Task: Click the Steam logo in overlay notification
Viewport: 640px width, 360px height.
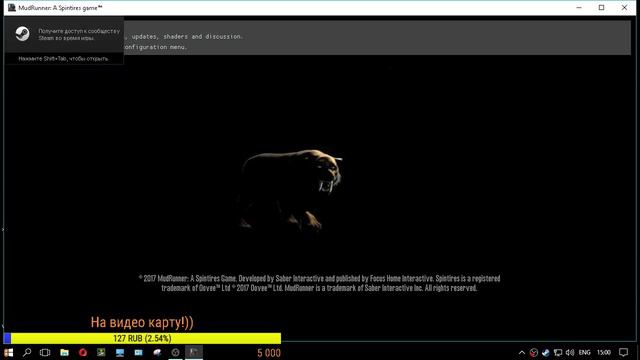Action: [x=22, y=33]
